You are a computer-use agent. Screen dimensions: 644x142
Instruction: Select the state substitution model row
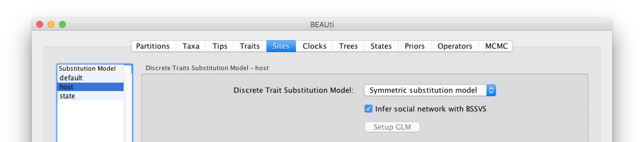[x=90, y=96]
